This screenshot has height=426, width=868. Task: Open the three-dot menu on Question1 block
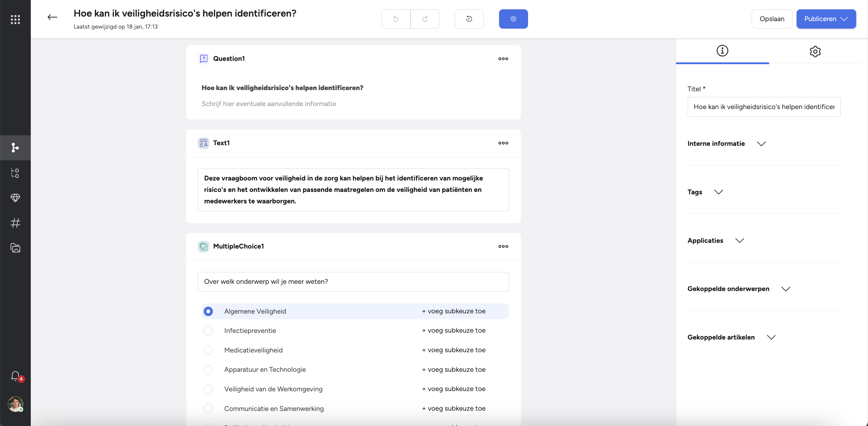click(503, 58)
